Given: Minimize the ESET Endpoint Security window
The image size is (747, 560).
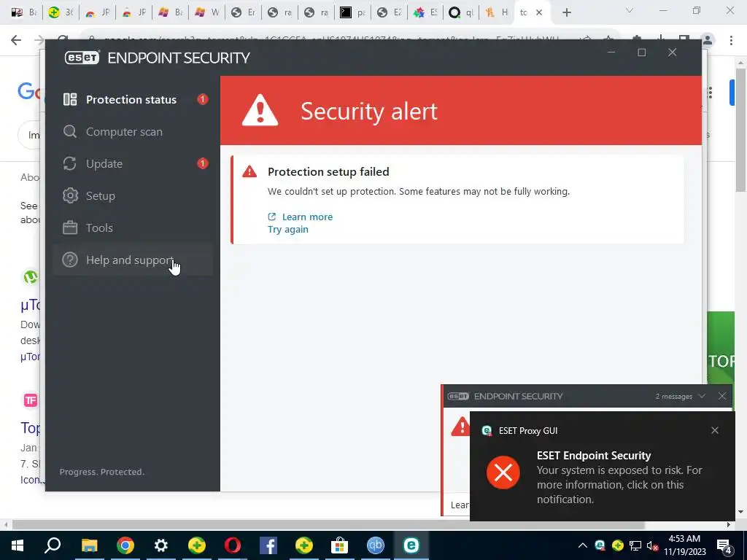Looking at the screenshot, I should (x=612, y=52).
